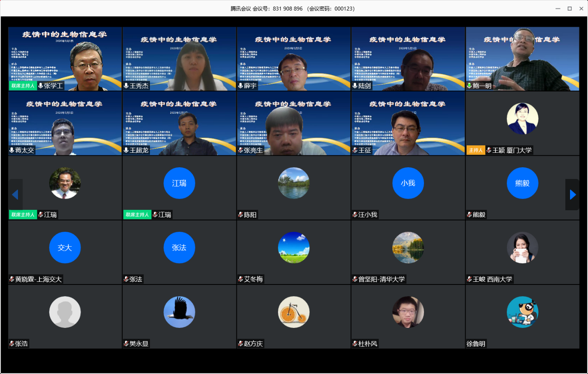588x374 pixels.
Task: Click the orange bicycle avatar of 赵方庆
Action: [294, 312]
